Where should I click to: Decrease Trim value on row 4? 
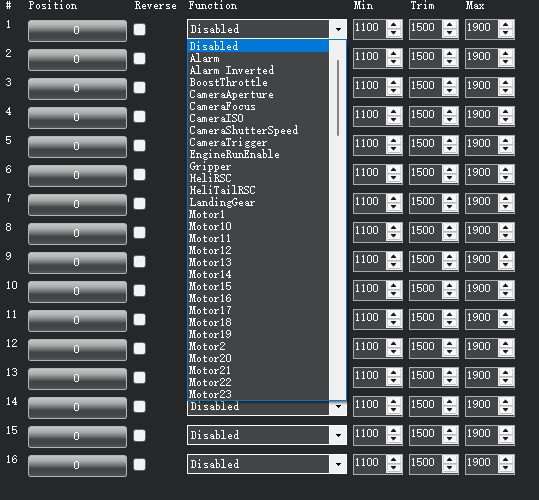coord(450,120)
